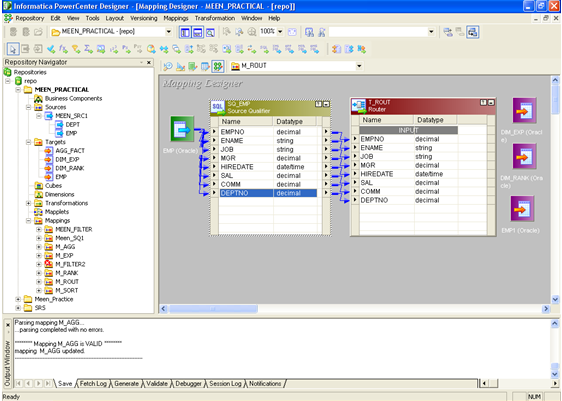This screenshot has height=401, width=562.
Task: Choose the funnel Filter transformation icon
Action: 76,48
